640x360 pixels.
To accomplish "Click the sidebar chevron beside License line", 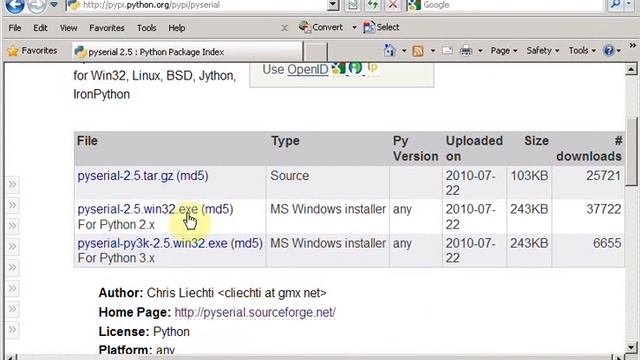I will pyautogui.click(x=12, y=329).
